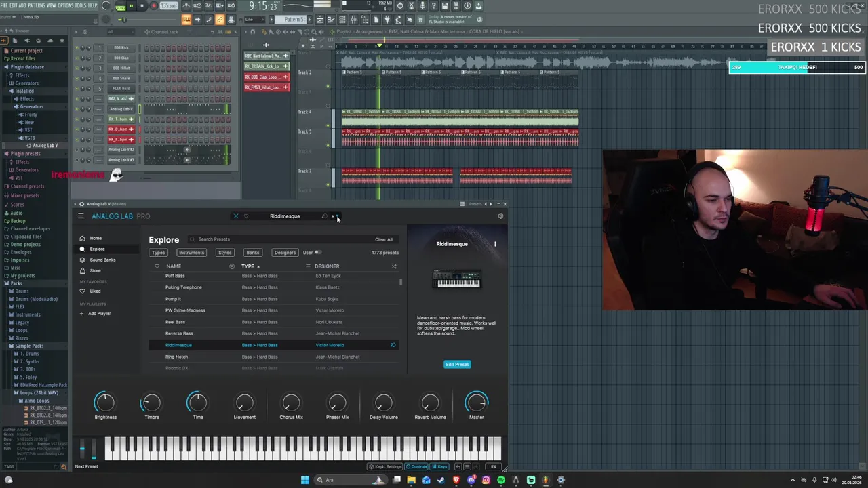Click the FL Studio pause/play button
This screenshot has width=868, height=488.
click(131, 6)
